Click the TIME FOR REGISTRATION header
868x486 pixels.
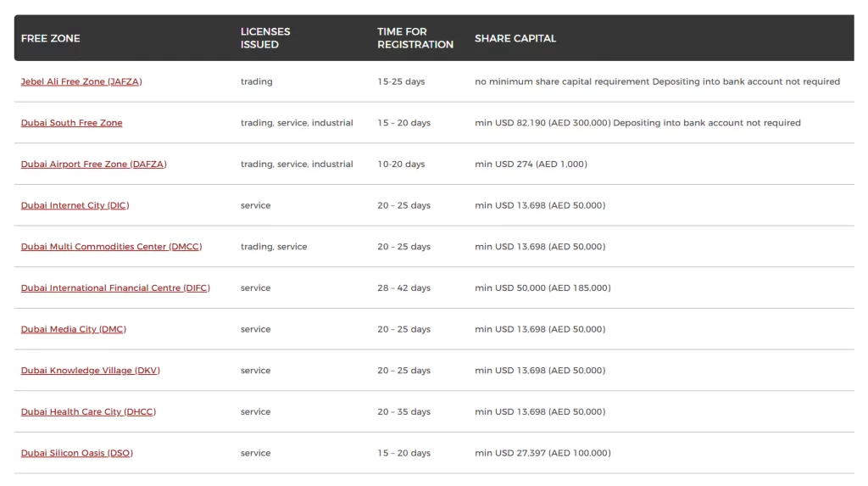[x=415, y=38]
